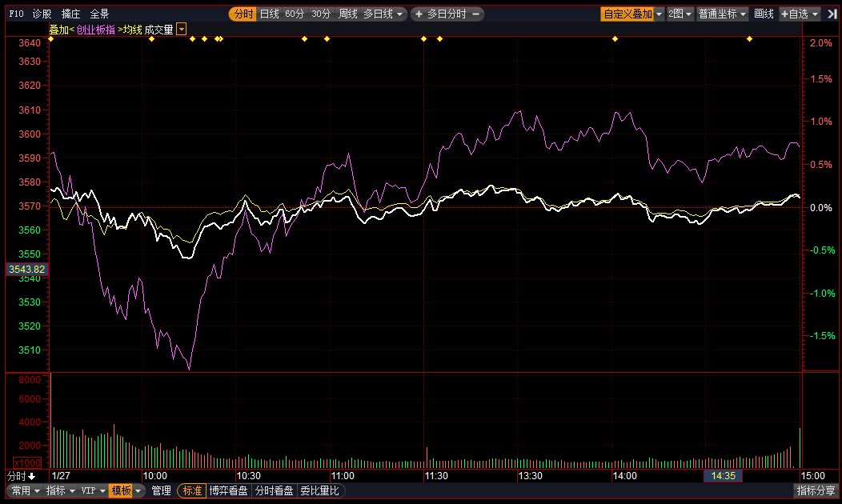Open the 全景 panorama view
842x504 pixels.
99,14
